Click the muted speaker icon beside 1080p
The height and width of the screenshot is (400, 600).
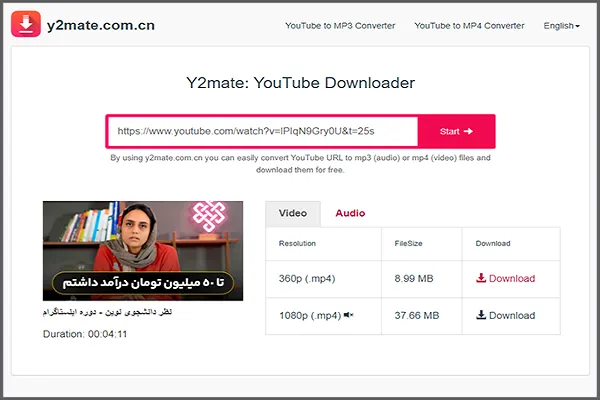coord(349,315)
